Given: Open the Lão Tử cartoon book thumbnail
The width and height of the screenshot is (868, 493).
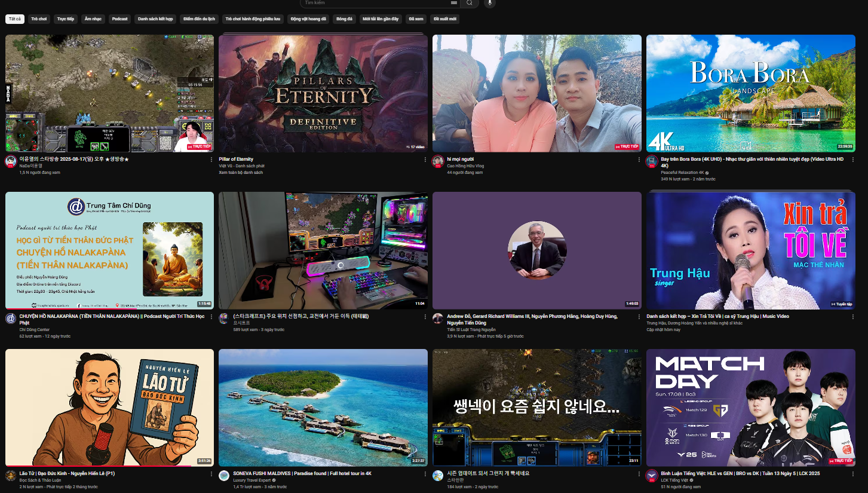Looking at the screenshot, I should (x=109, y=408).
